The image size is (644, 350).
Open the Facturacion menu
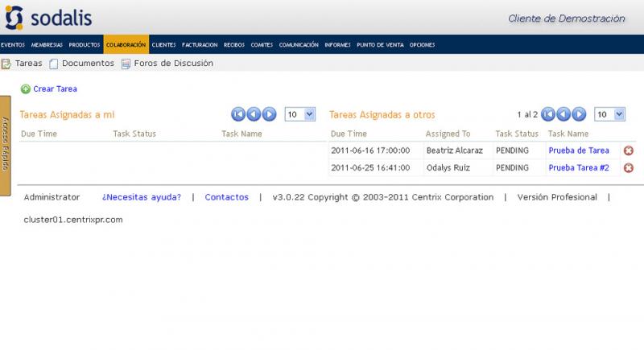pos(200,45)
